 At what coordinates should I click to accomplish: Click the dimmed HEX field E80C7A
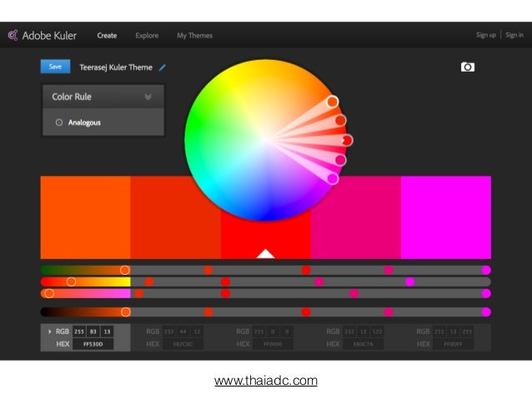[364, 344]
